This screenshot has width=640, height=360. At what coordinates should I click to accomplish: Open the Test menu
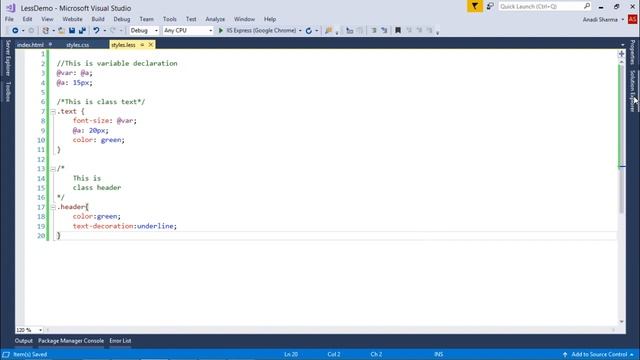(191, 19)
